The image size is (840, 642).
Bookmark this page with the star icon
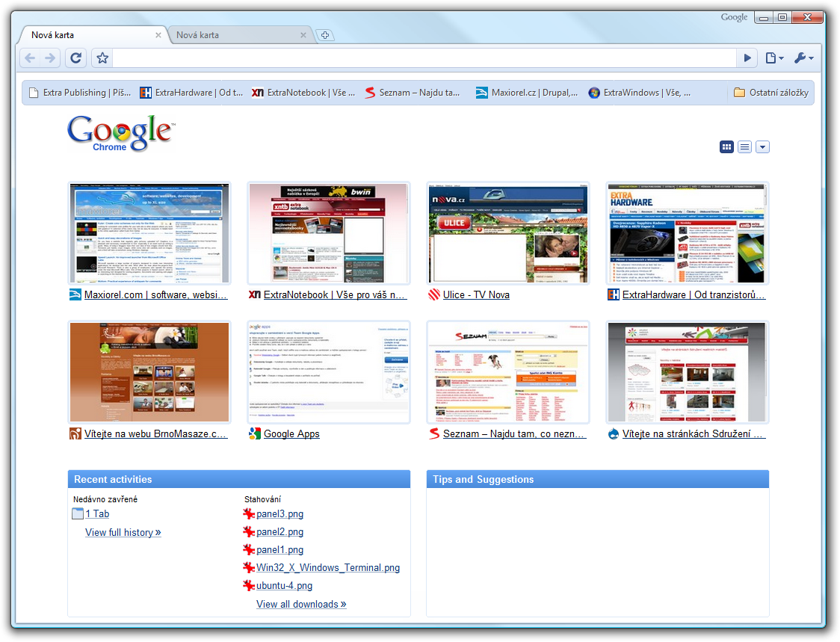(102, 58)
